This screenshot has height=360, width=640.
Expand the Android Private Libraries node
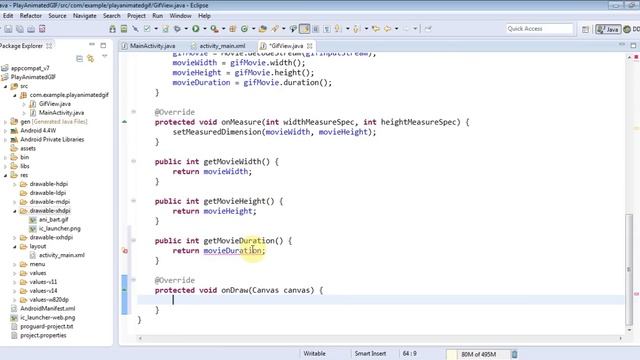point(6,140)
